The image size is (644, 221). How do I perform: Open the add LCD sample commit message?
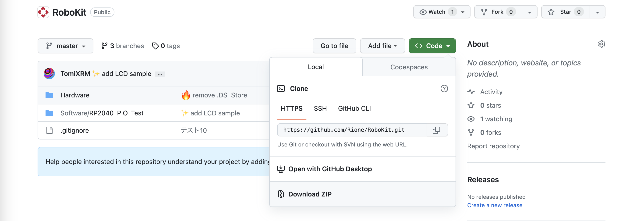[127, 74]
